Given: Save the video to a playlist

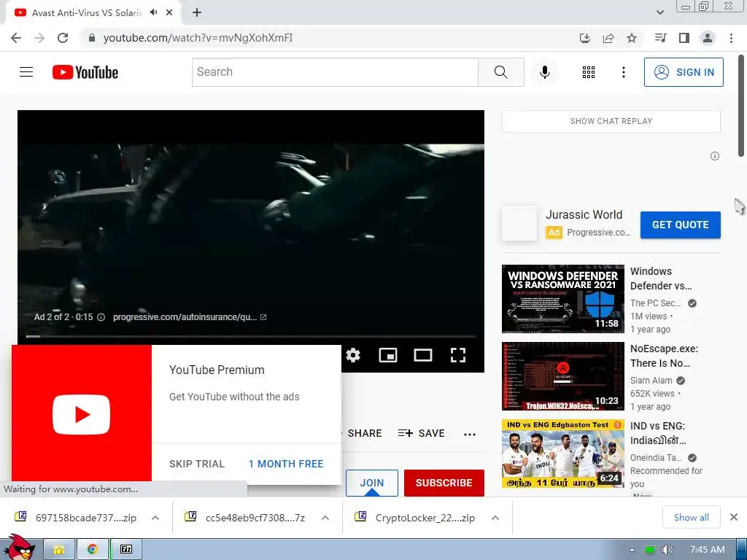Looking at the screenshot, I should (x=421, y=433).
